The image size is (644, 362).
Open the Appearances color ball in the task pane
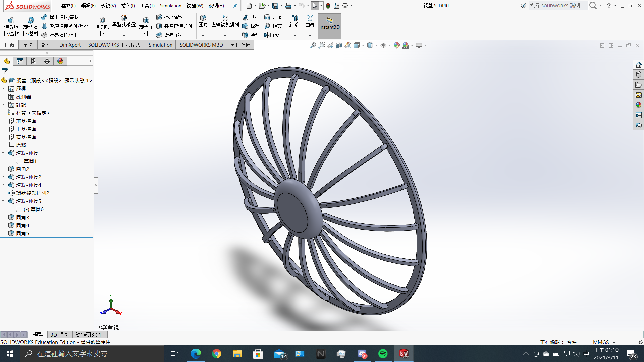point(638,105)
